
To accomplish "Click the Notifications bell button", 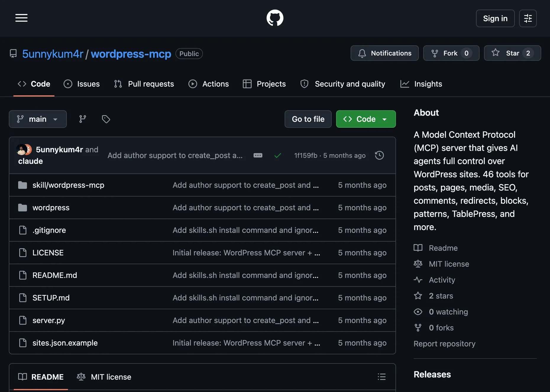I will (x=384, y=53).
